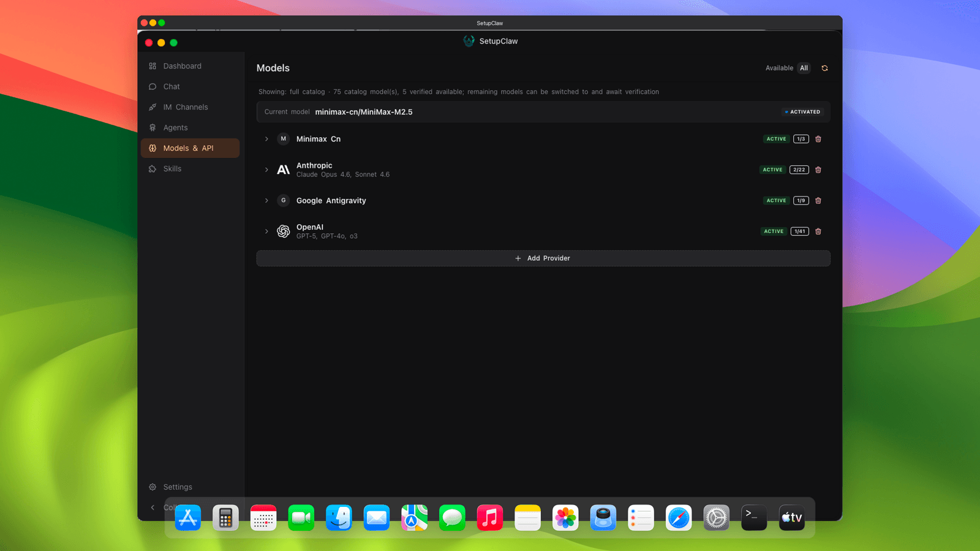Open Mail from the dock
The image size is (980, 551).
point(377,518)
